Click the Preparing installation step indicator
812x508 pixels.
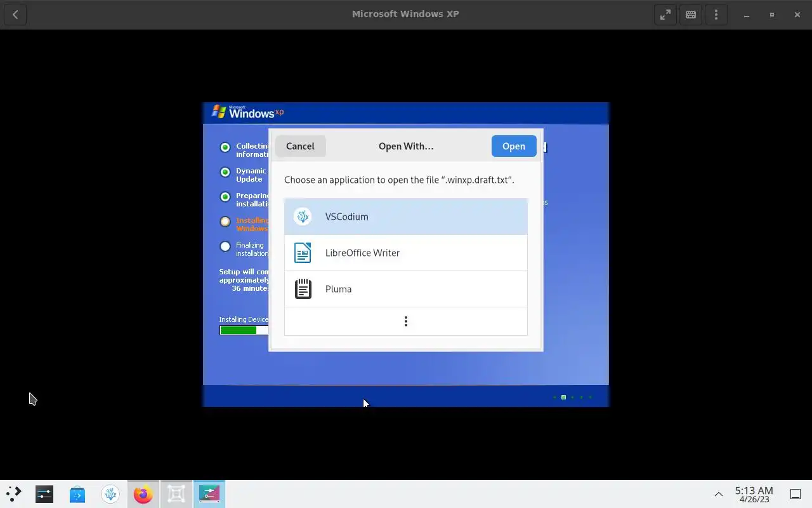(x=225, y=197)
